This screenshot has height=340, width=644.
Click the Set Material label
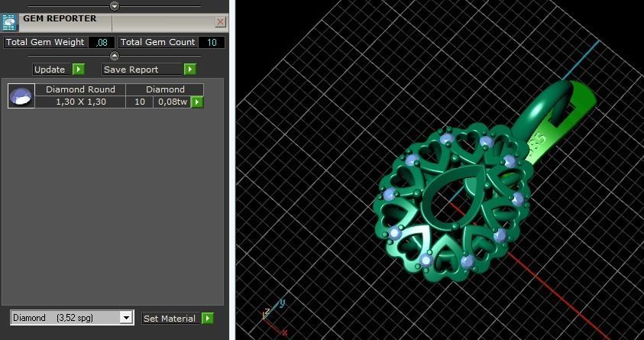point(170,319)
